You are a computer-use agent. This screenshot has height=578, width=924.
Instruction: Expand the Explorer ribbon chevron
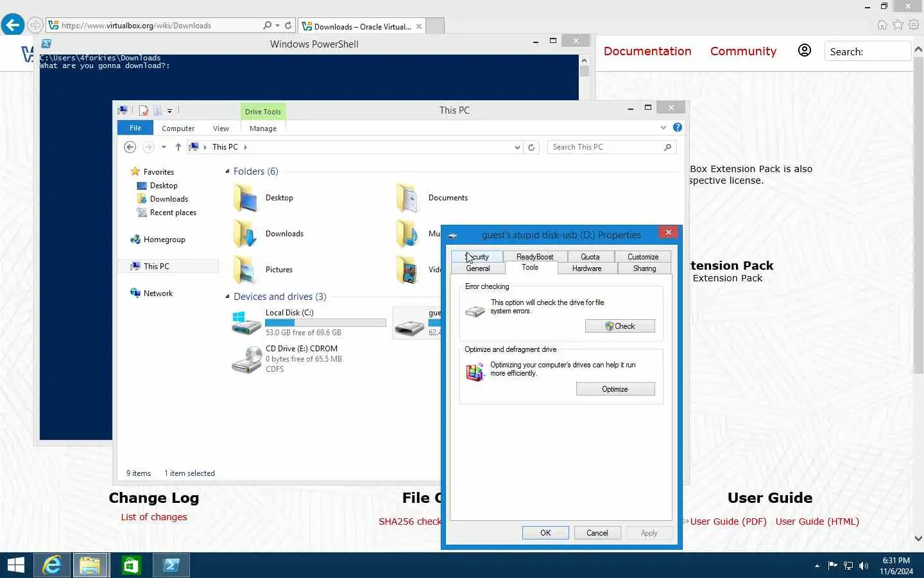click(x=663, y=127)
